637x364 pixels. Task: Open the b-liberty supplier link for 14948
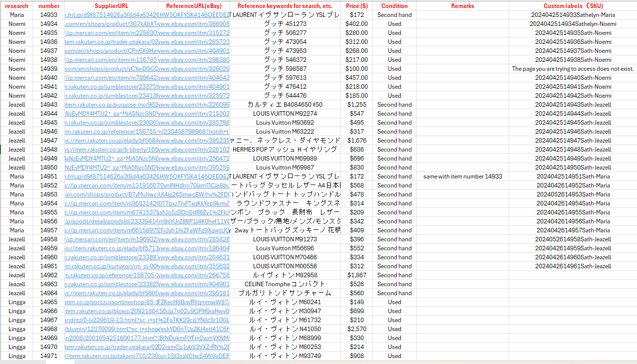[x=111, y=150]
